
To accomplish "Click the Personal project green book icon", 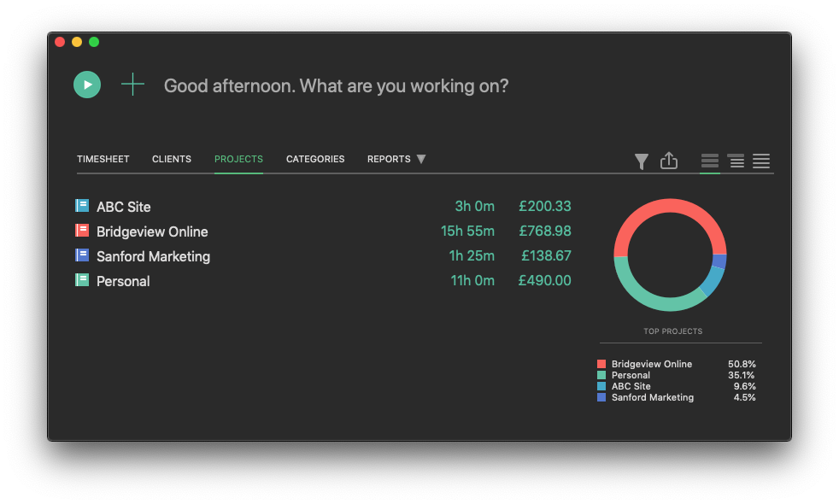I will [82, 280].
